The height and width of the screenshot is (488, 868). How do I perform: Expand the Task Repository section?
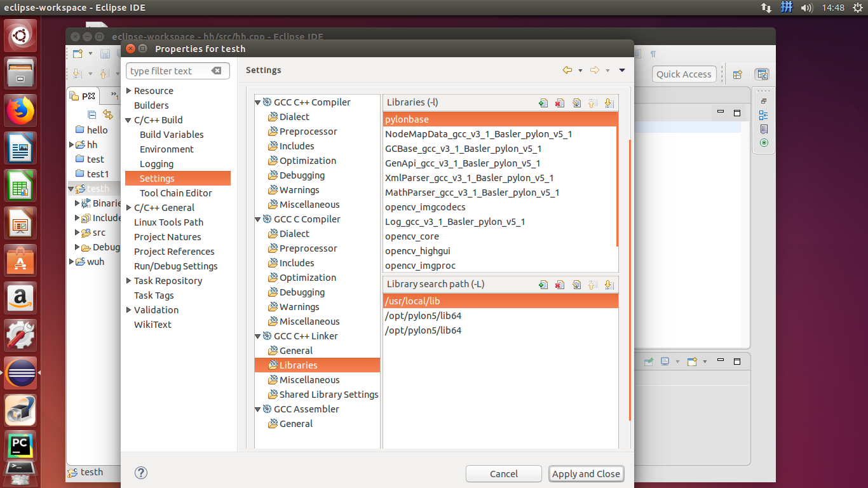coord(128,280)
